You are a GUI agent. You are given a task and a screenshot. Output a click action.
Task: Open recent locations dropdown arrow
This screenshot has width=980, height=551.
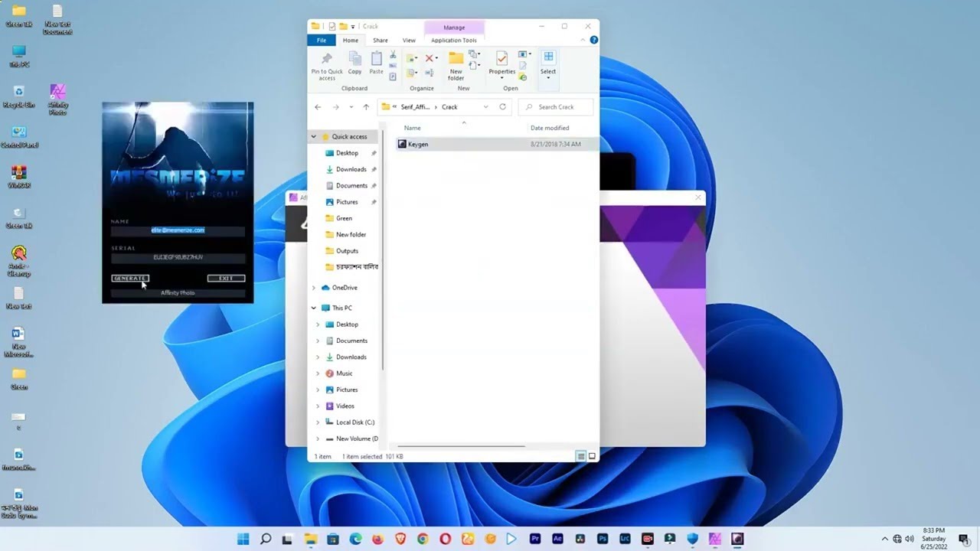click(x=351, y=107)
